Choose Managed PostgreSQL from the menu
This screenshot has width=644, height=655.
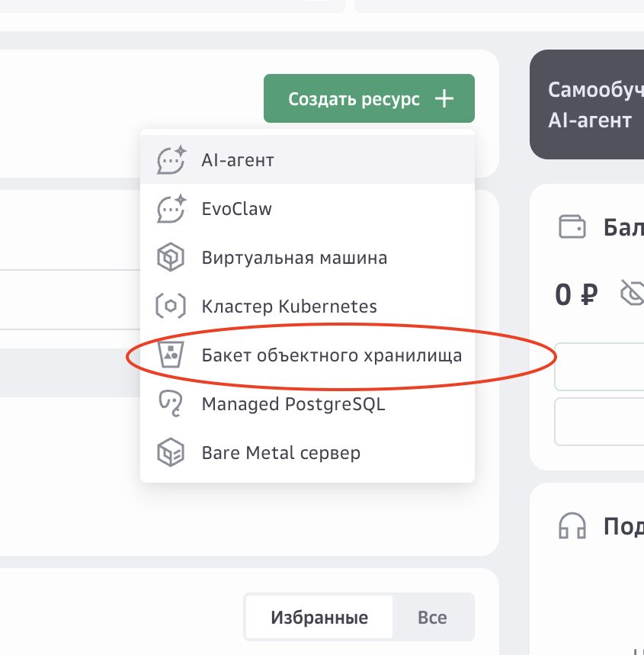pos(307,404)
